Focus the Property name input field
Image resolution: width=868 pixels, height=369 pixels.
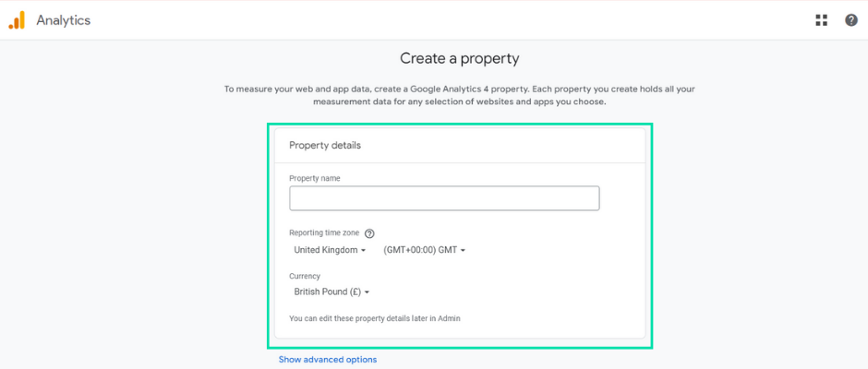[x=444, y=198]
